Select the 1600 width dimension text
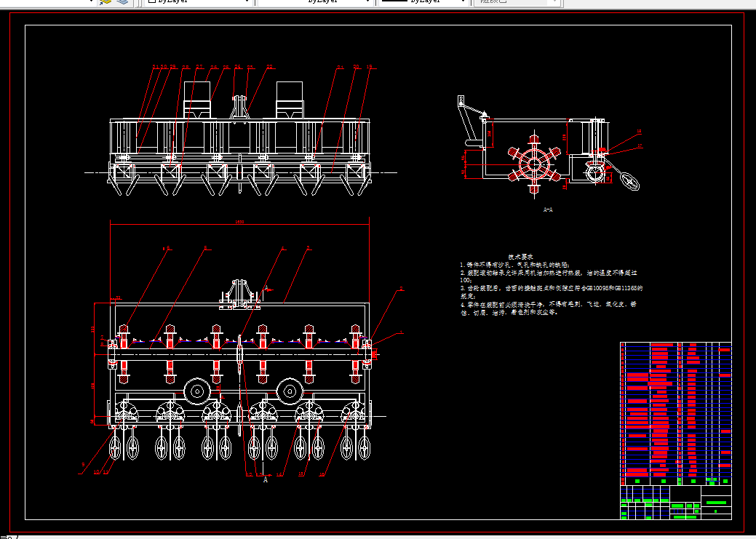The image size is (756, 539). click(239, 222)
